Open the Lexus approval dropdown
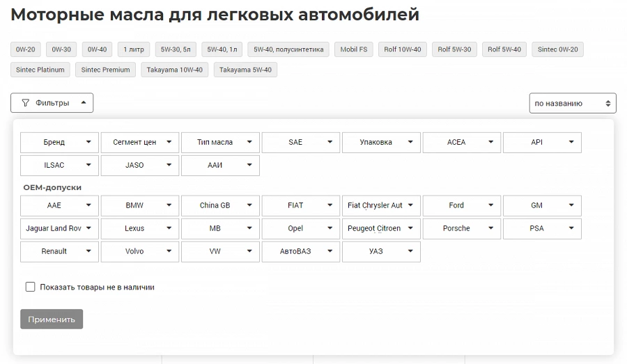Screen dimensions: 627x364 140,228
